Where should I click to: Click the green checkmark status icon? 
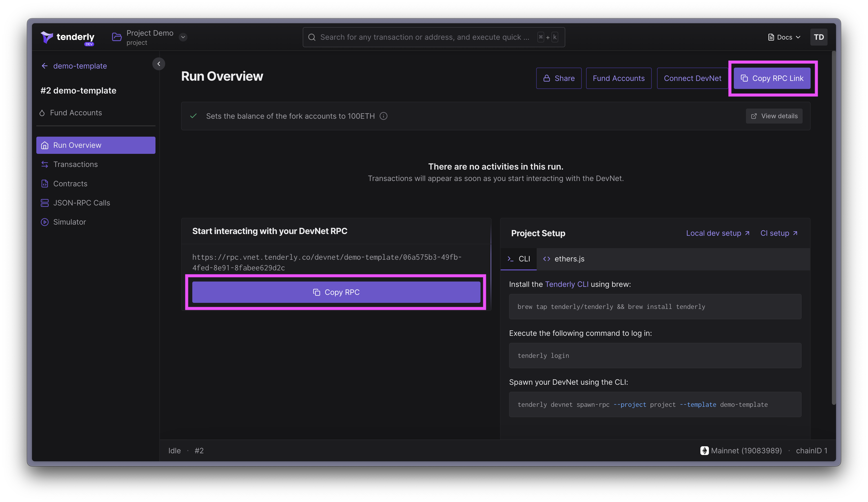(x=193, y=116)
